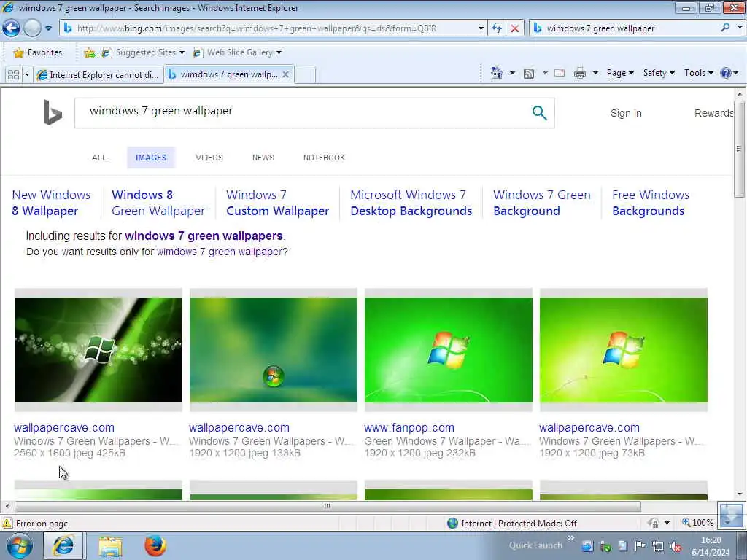Switch to the VIDEOS tab
The image size is (747, 560).
click(x=209, y=157)
